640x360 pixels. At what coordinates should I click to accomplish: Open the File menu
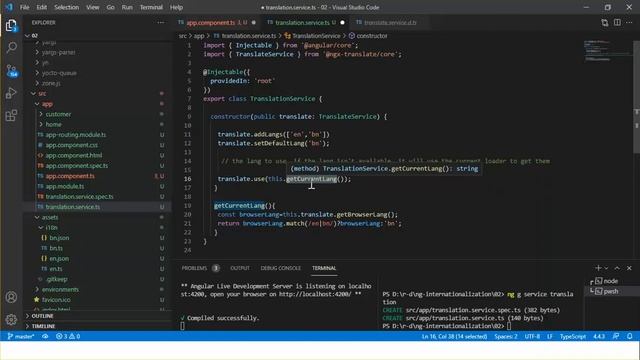point(24,7)
